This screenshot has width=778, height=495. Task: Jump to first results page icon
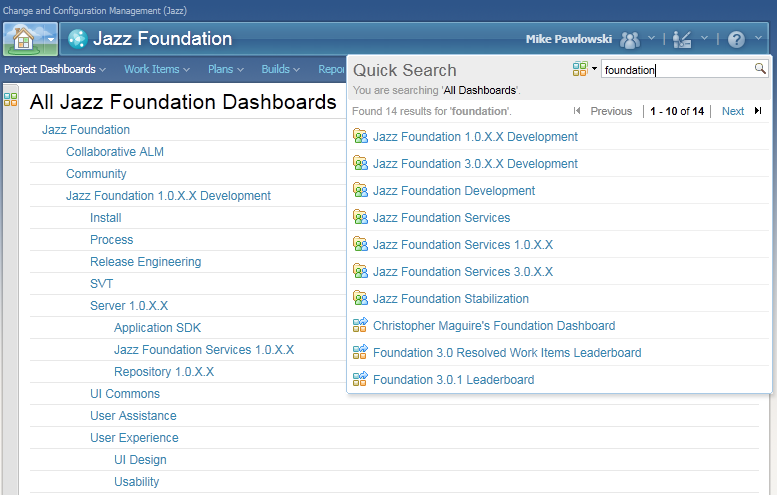pyautogui.click(x=577, y=111)
